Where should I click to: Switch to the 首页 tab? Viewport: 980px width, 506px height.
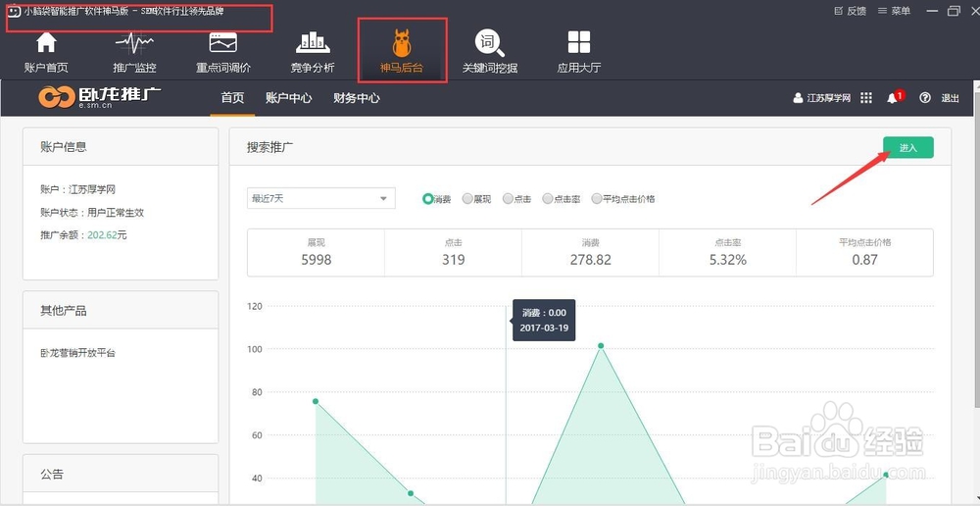[232, 98]
